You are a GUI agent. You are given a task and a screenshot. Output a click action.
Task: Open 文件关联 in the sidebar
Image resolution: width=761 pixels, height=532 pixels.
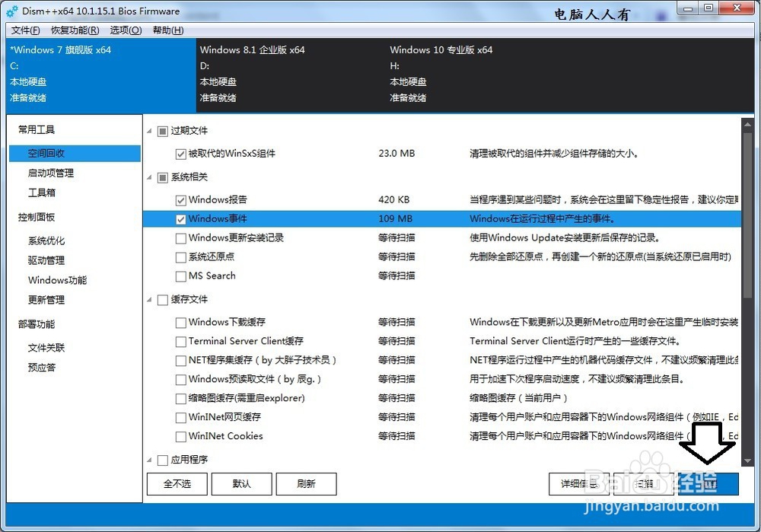tap(46, 348)
